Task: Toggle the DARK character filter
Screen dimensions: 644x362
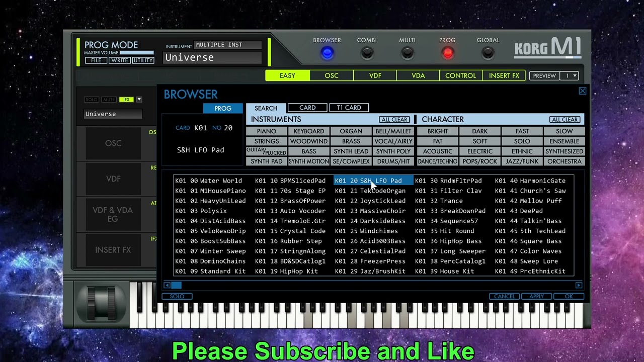Action: [x=480, y=131]
